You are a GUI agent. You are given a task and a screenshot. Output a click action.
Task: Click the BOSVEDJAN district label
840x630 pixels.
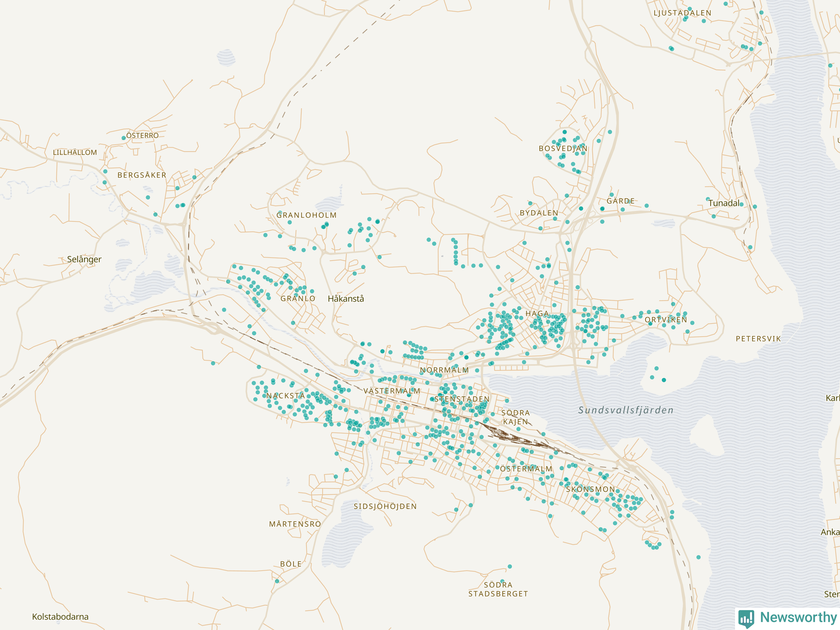tap(563, 149)
